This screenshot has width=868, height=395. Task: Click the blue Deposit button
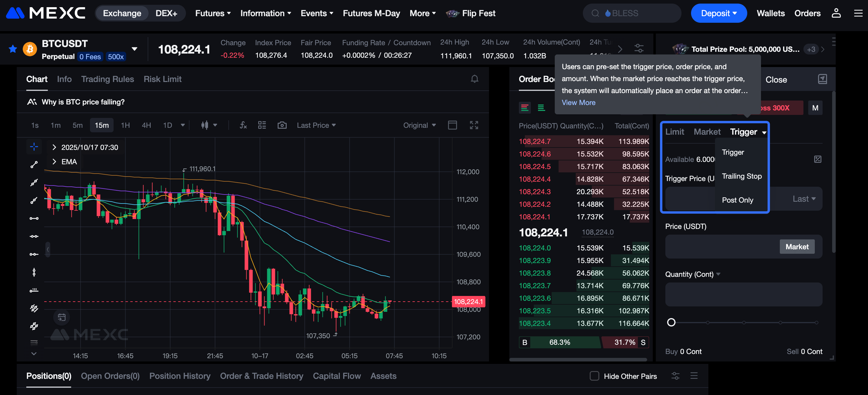(x=718, y=13)
